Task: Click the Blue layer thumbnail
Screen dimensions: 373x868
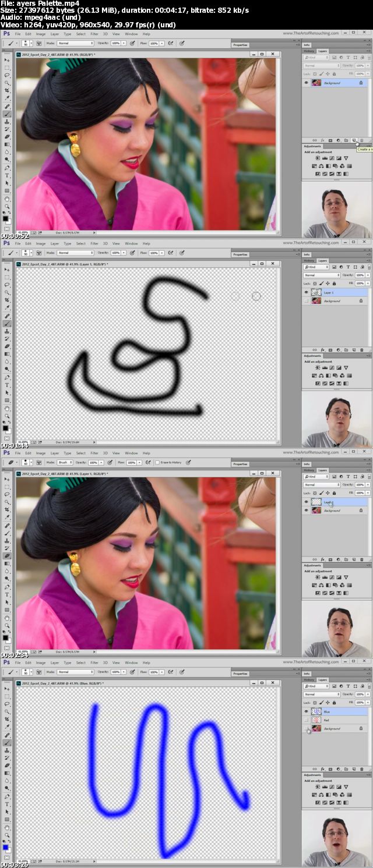Action: pos(316,711)
